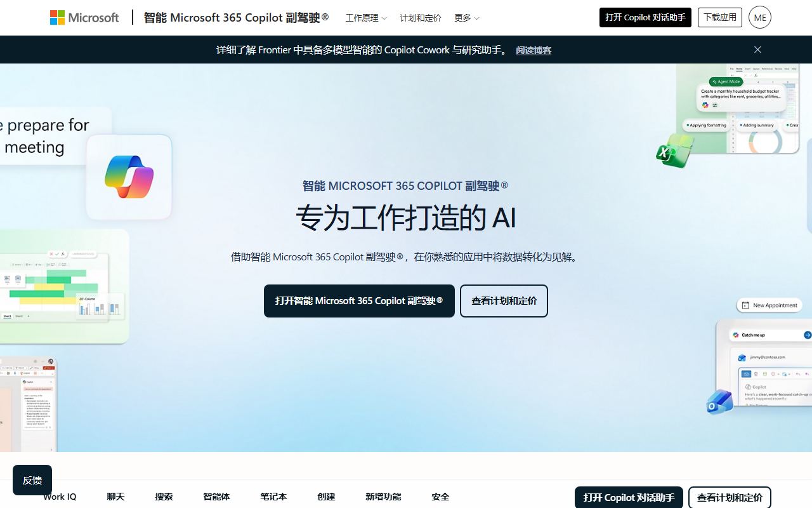Expand the 工作原理 dropdown menu

pos(365,18)
